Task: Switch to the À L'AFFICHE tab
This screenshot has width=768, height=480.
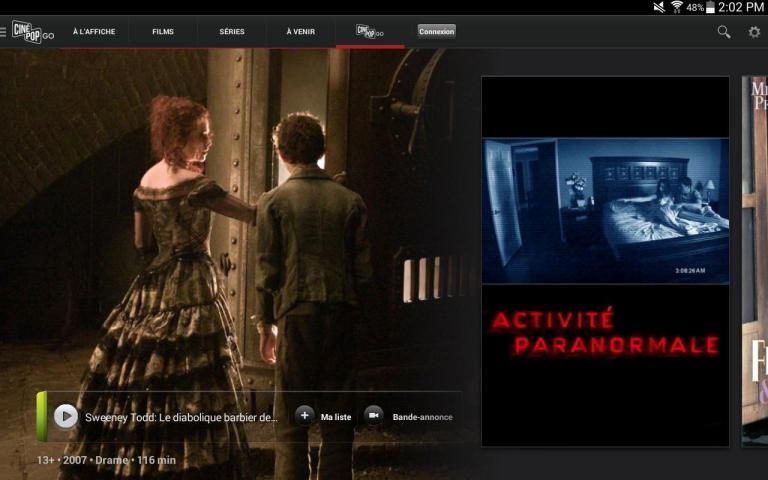Action: (94, 32)
